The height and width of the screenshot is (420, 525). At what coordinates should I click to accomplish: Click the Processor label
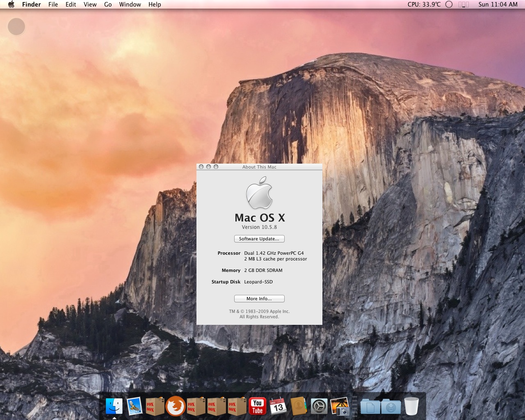coord(229,253)
